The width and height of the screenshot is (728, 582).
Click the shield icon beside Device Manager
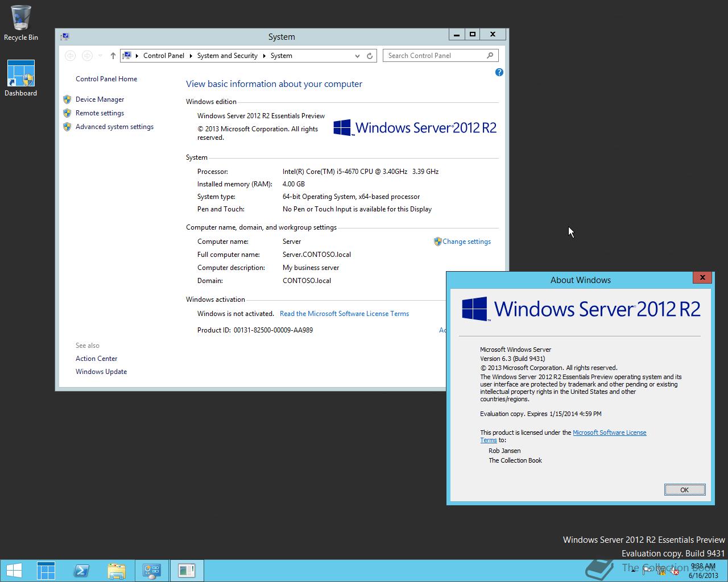[67, 99]
